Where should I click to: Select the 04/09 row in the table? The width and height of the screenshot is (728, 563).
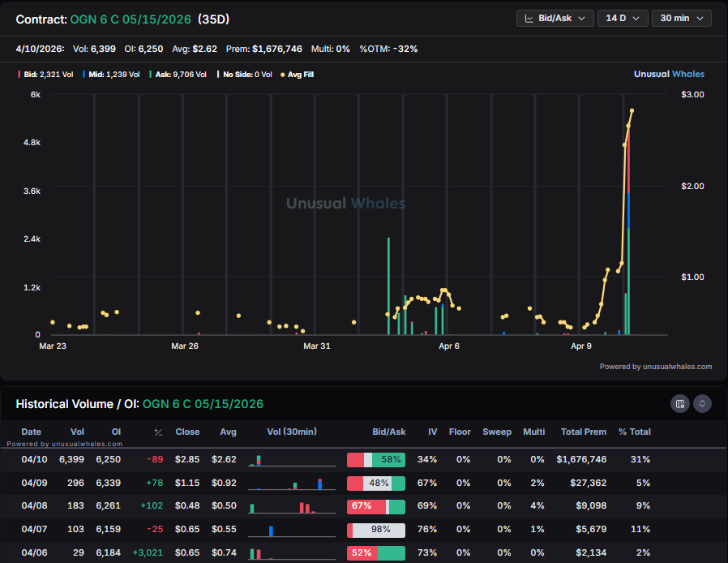(364, 483)
